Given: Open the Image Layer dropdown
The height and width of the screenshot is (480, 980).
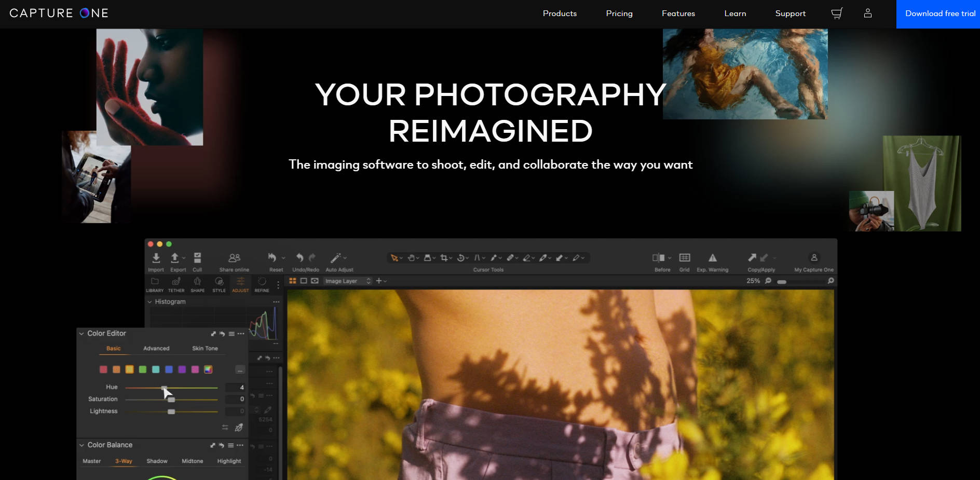Looking at the screenshot, I should pos(348,281).
